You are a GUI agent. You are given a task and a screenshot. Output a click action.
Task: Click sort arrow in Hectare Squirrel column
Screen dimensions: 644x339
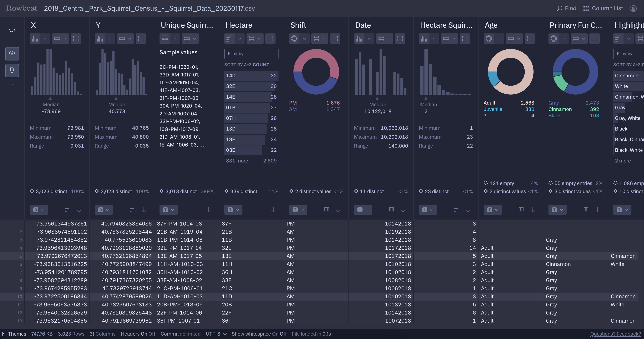(468, 210)
